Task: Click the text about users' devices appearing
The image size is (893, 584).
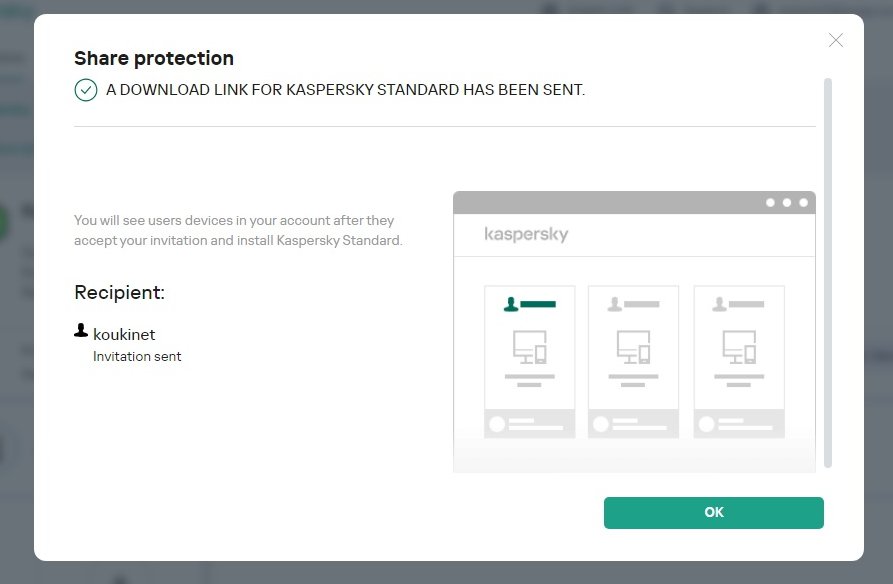Action: pos(238,230)
